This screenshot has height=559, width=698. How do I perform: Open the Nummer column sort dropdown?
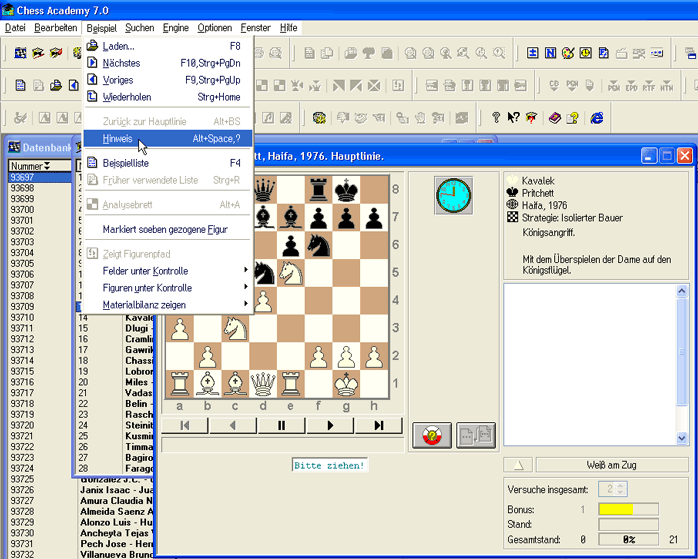(x=46, y=166)
